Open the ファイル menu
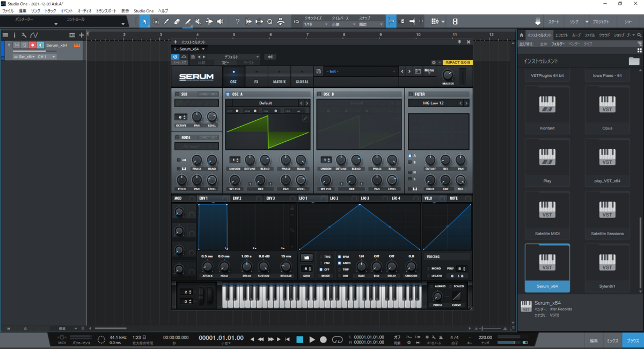This screenshot has height=349, width=644. 8,11
